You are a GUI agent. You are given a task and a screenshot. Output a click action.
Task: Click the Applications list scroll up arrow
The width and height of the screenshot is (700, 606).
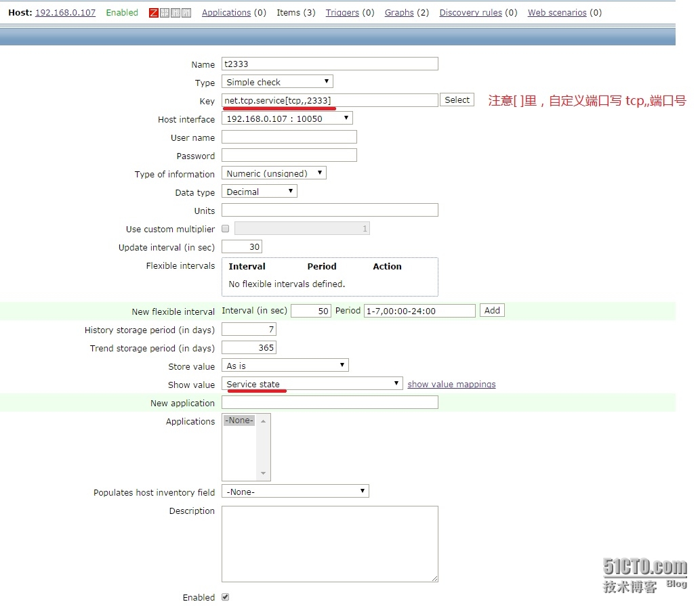(264, 421)
